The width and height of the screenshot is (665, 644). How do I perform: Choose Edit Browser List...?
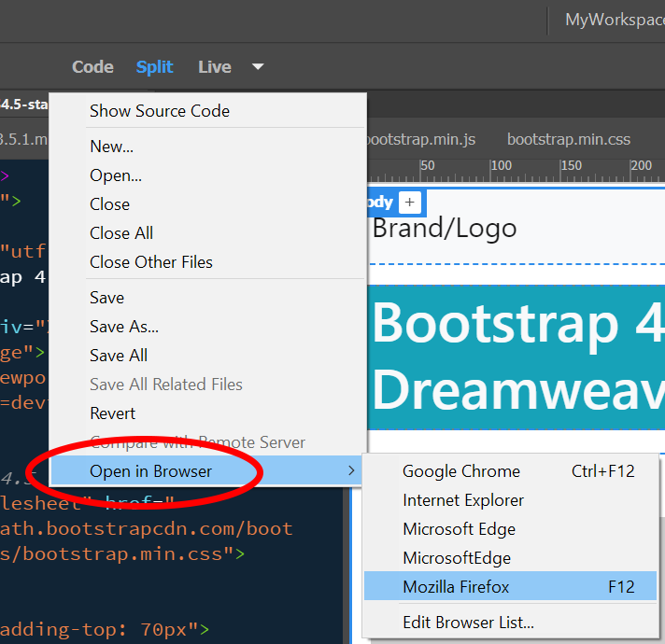[x=510, y=623]
